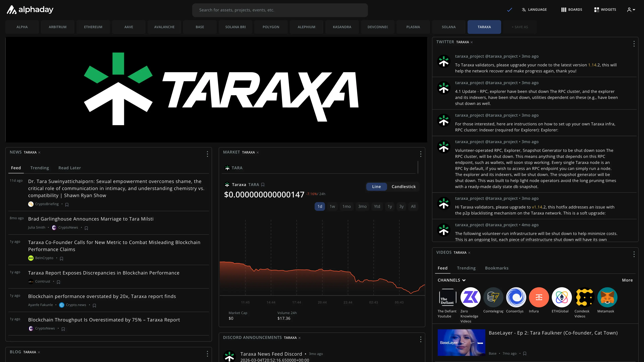Focus the search assets field
644x362 pixels.
point(280,10)
